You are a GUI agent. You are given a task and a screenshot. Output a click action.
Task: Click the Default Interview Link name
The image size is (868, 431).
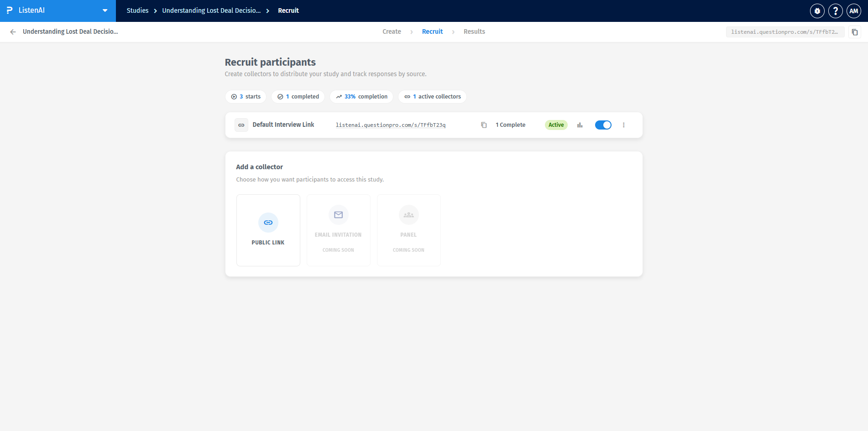pos(283,125)
